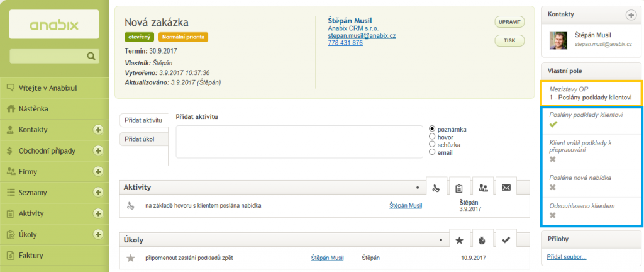This screenshot has height=272, width=644.
Task: Toggle Odsouhlaseno klientem status mark
Action: pyautogui.click(x=552, y=215)
